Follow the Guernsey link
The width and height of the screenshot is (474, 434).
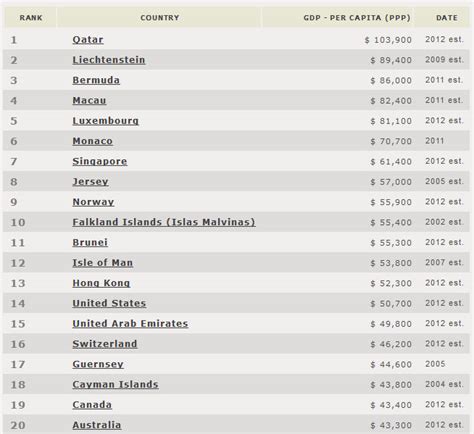coord(98,364)
